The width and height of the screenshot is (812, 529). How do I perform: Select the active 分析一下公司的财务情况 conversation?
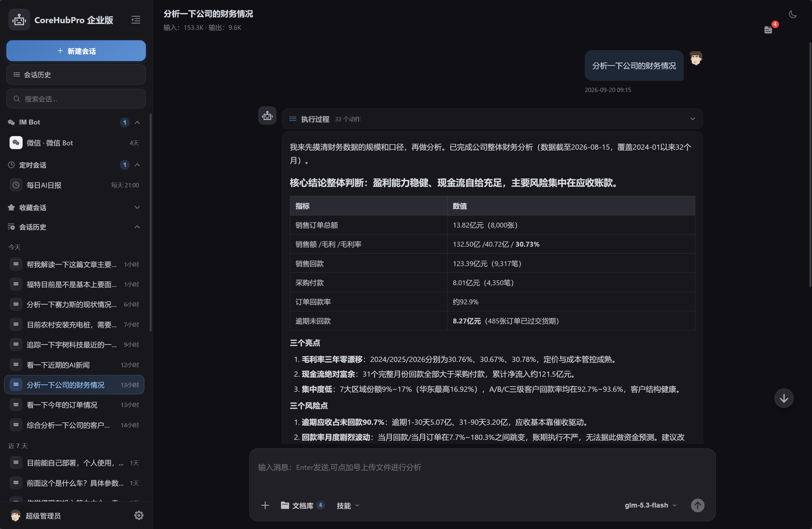tap(74, 385)
